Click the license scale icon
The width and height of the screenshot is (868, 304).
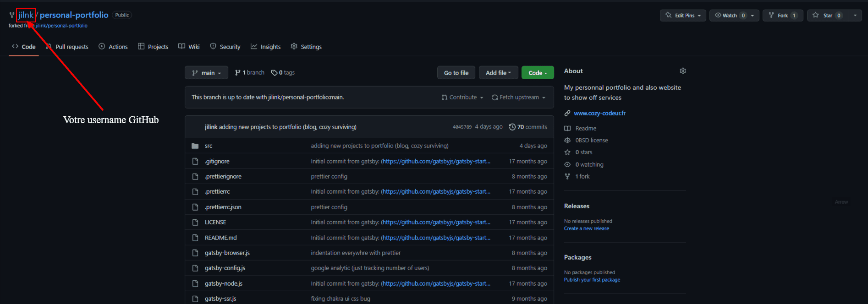click(567, 140)
